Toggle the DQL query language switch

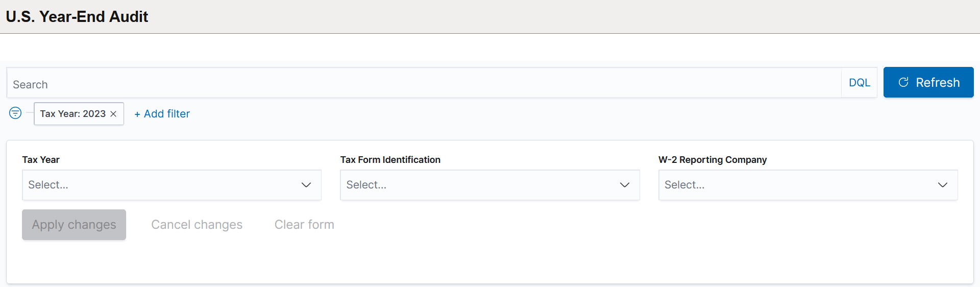pos(859,83)
